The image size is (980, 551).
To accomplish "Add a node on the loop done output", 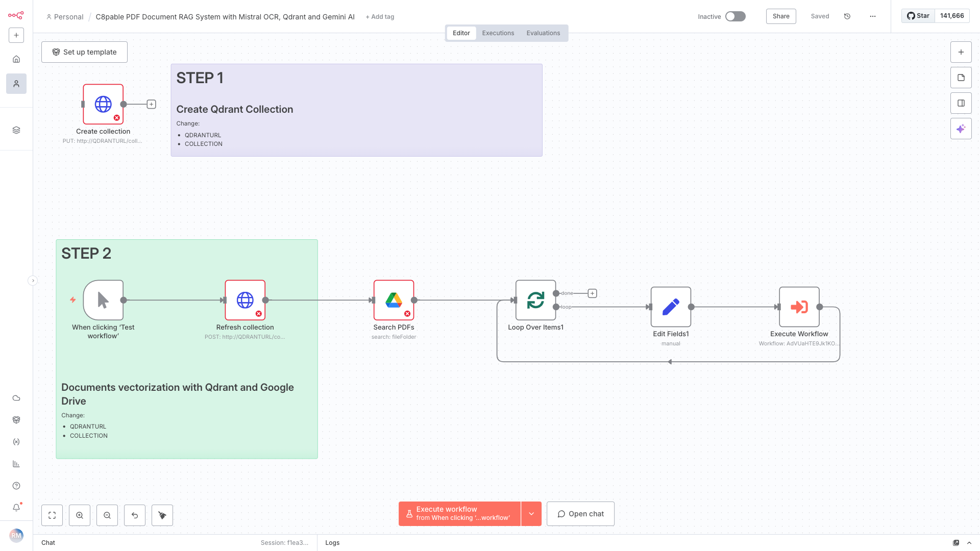I will (x=592, y=293).
